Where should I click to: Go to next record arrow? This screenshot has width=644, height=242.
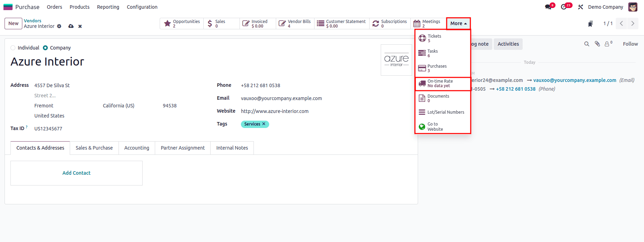click(x=632, y=23)
